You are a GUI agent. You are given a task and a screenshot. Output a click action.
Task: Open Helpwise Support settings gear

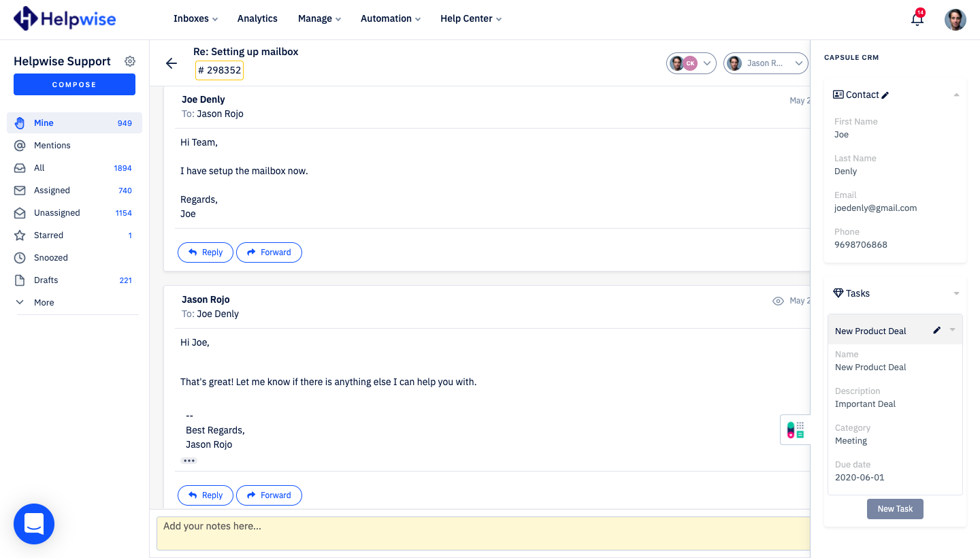point(130,61)
